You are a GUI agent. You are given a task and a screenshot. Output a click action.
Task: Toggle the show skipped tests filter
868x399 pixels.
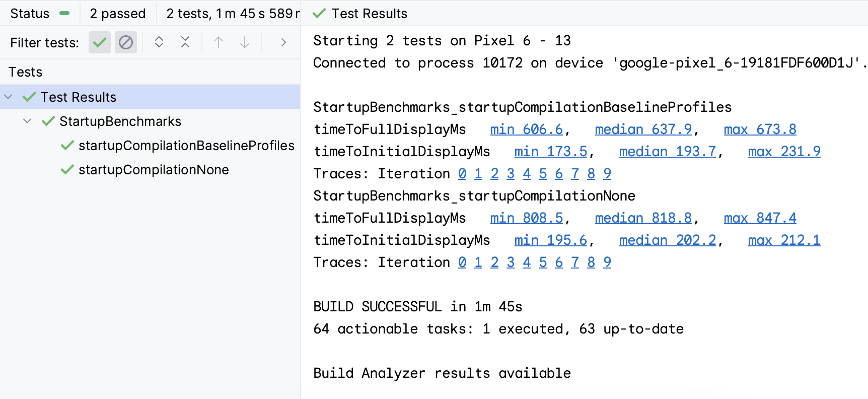pyautogui.click(x=126, y=42)
